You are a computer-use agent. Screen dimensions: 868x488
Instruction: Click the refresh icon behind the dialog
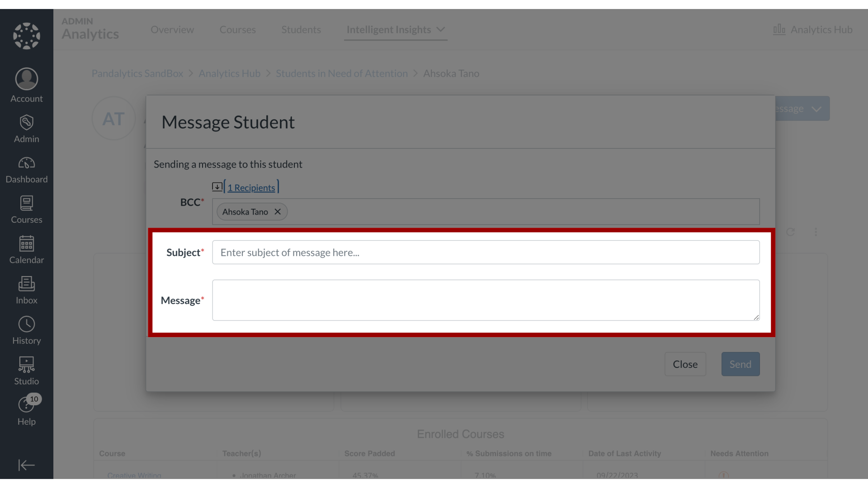click(790, 232)
